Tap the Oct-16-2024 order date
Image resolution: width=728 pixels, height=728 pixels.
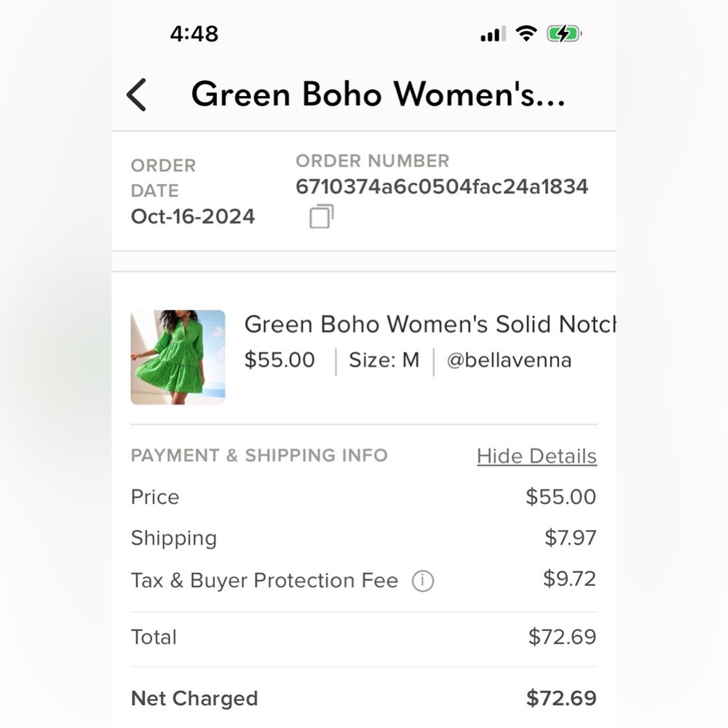193,216
